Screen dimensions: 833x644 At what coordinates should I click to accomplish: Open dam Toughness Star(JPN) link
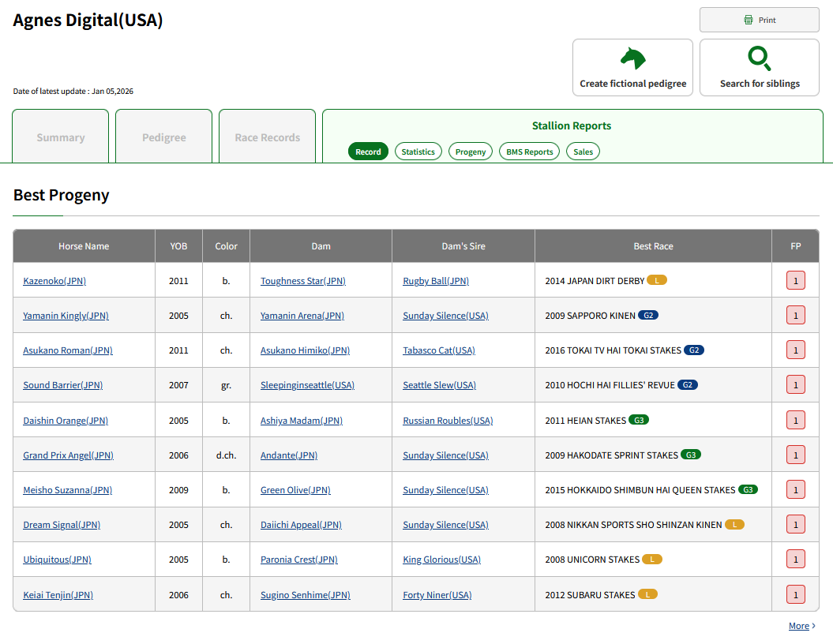coord(303,281)
